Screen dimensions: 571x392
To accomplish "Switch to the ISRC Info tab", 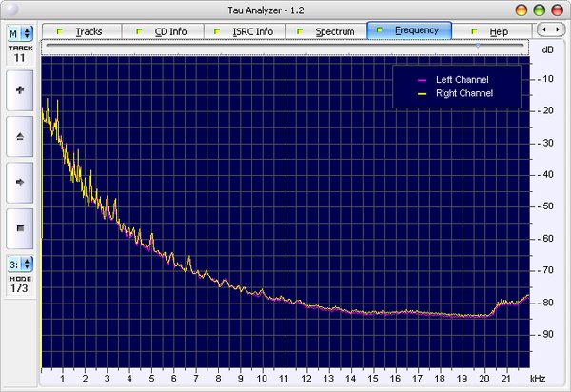I will tap(246, 31).
